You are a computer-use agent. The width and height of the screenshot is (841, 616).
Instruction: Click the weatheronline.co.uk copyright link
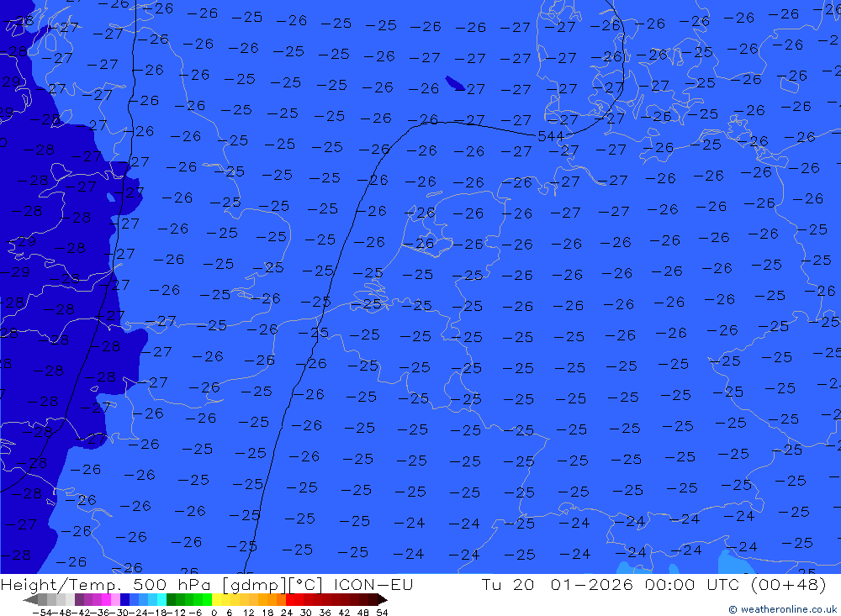782,609
